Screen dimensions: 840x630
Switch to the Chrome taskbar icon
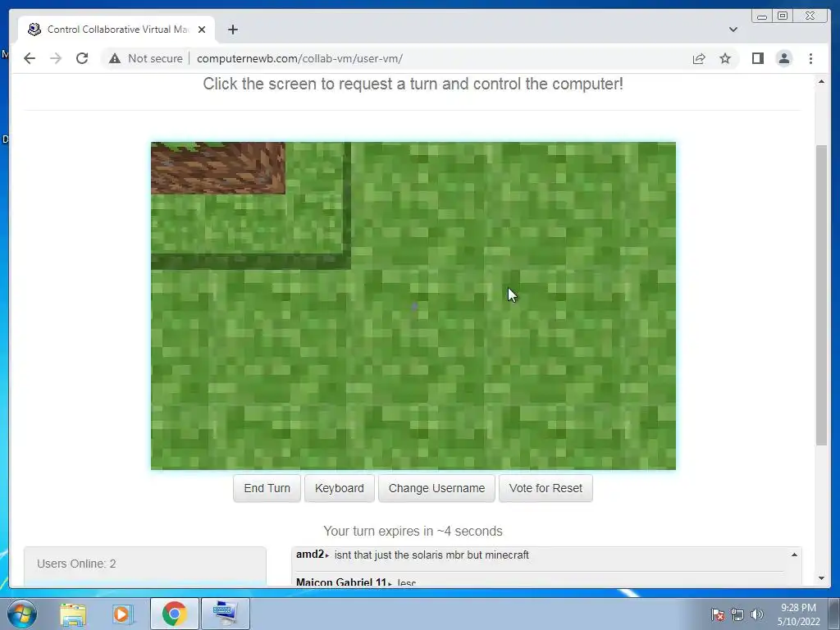click(x=174, y=614)
